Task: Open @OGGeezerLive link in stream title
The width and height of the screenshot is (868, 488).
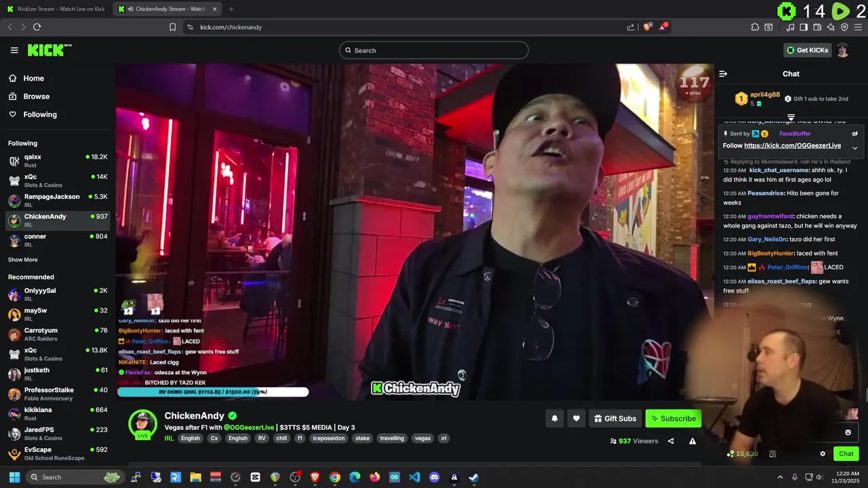Action: coord(249,428)
